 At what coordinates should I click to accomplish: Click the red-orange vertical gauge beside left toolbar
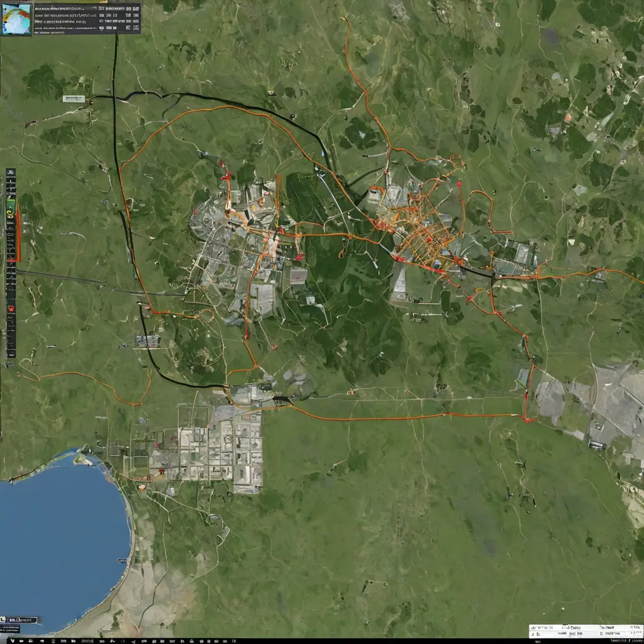click(18, 233)
